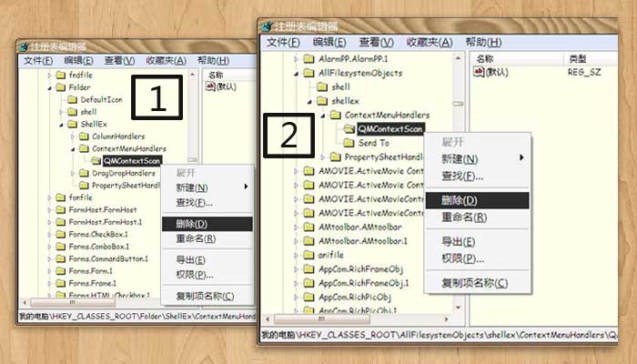Click the anifile folder icon
This screenshot has width=637, height=364.
pos(310,256)
